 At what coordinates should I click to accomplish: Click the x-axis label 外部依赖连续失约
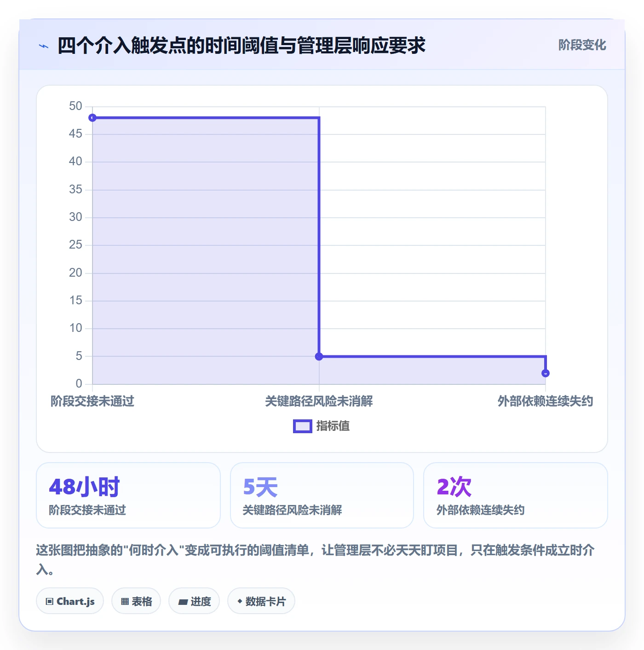(545, 401)
